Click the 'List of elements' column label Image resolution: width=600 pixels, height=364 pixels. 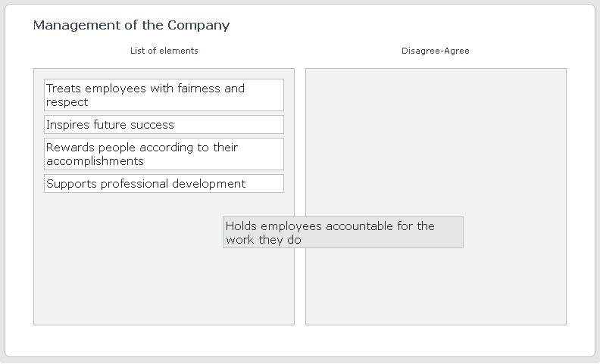click(164, 51)
